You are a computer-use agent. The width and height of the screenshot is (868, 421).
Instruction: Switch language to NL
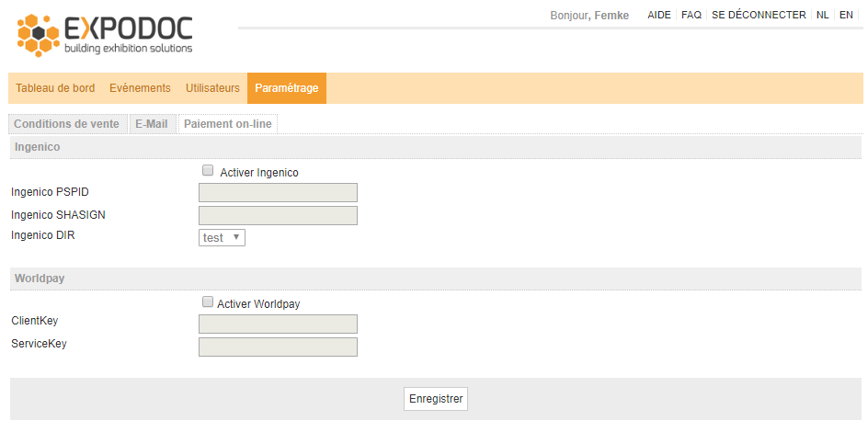tap(823, 15)
